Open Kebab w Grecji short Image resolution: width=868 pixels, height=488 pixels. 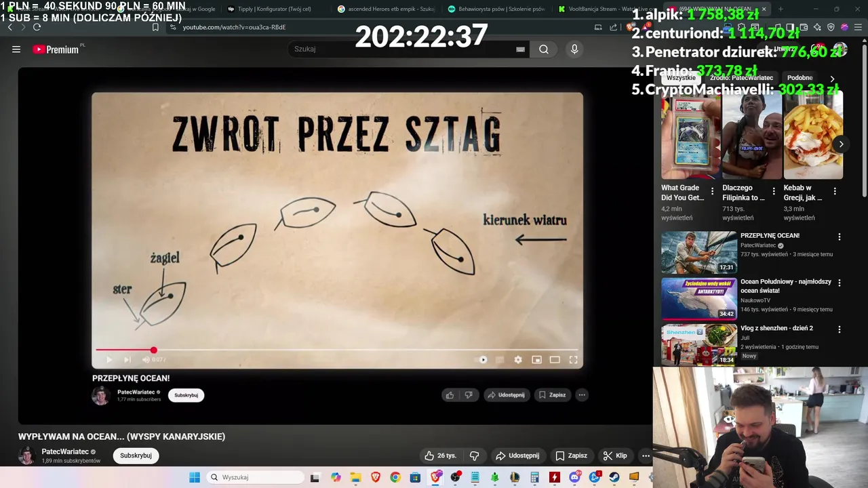tap(813, 136)
